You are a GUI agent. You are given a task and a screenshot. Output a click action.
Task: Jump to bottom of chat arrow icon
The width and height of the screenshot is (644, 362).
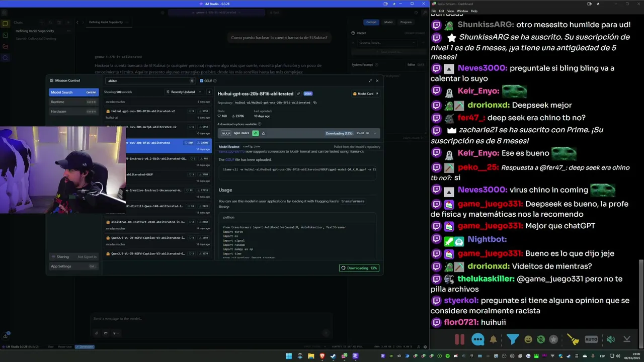627,339
